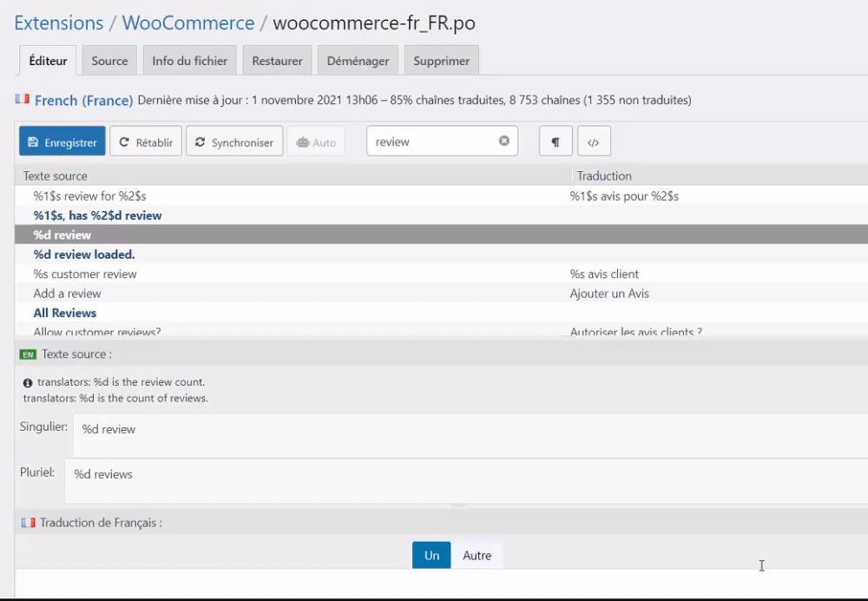Screen dimensions: 868x601
Task: Select row 'All Reviews'
Action: point(441,313)
